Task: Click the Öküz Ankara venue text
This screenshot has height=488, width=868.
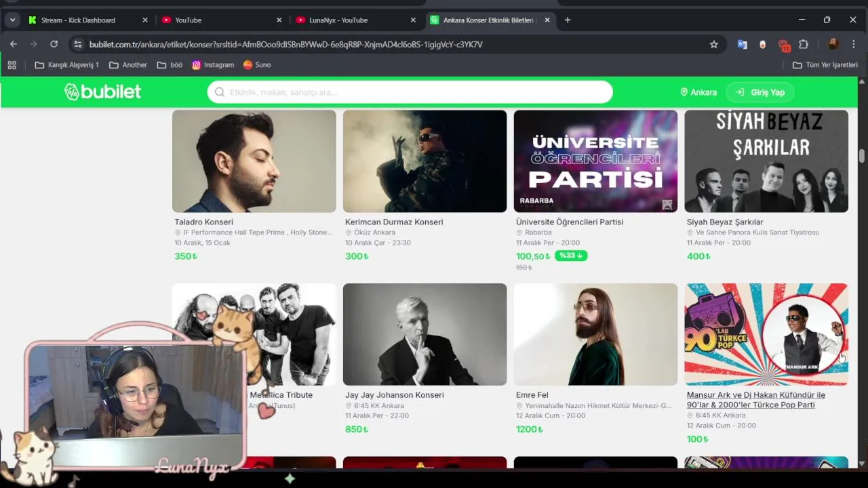Action: pyautogui.click(x=374, y=232)
